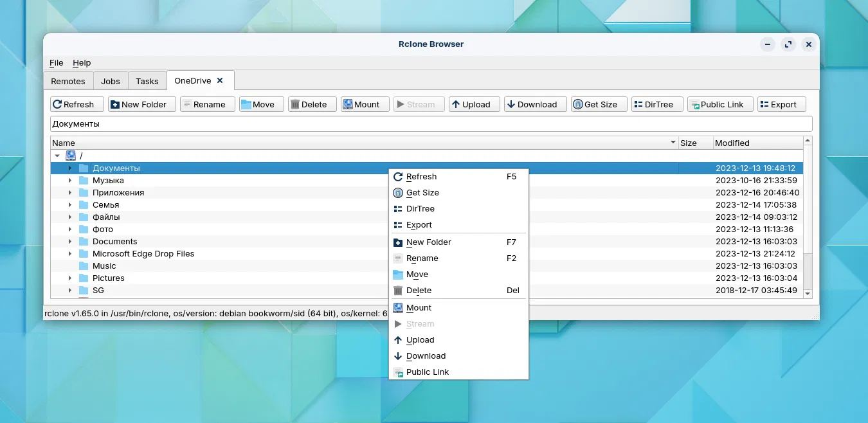Click the file list scrollbar down arrow
The width and height of the screenshot is (868, 423).
pyautogui.click(x=808, y=294)
